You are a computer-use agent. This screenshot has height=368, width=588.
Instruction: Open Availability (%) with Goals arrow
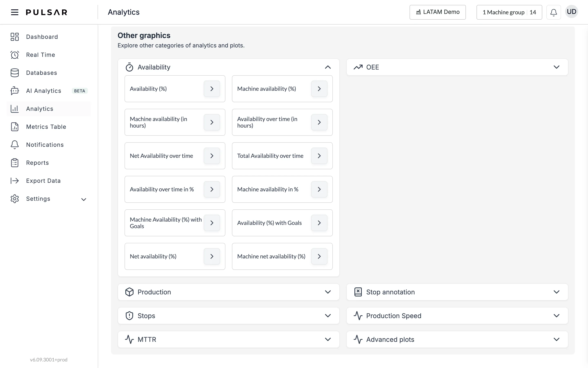pyautogui.click(x=319, y=223)
